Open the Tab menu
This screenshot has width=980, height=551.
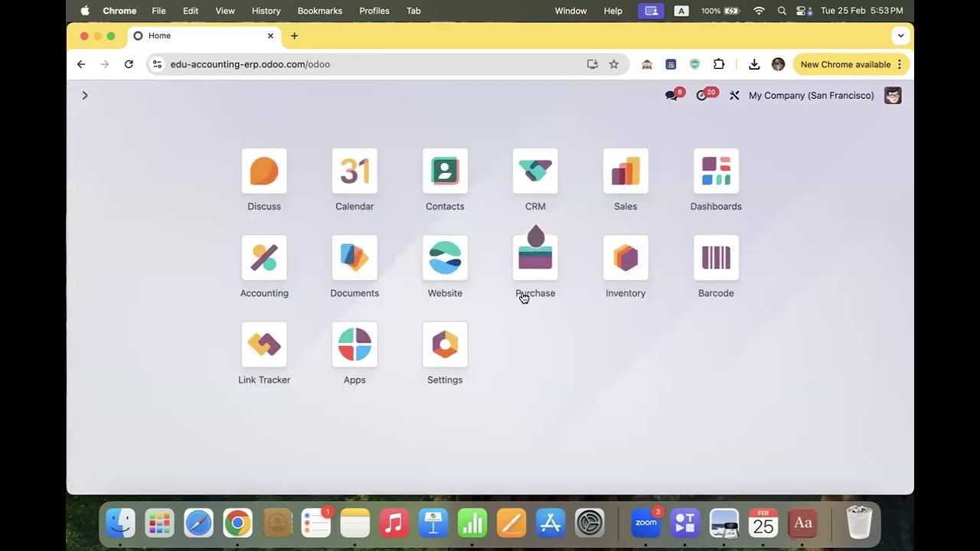pos(413,11)
